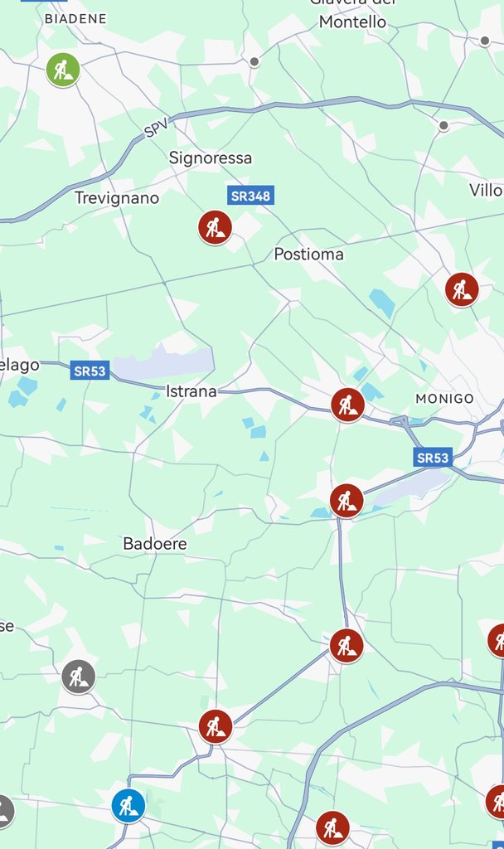This screenshot has width=504, height=849.
Task: Click the SR53 road shield near Monigo
Action: tap(433, 458)
